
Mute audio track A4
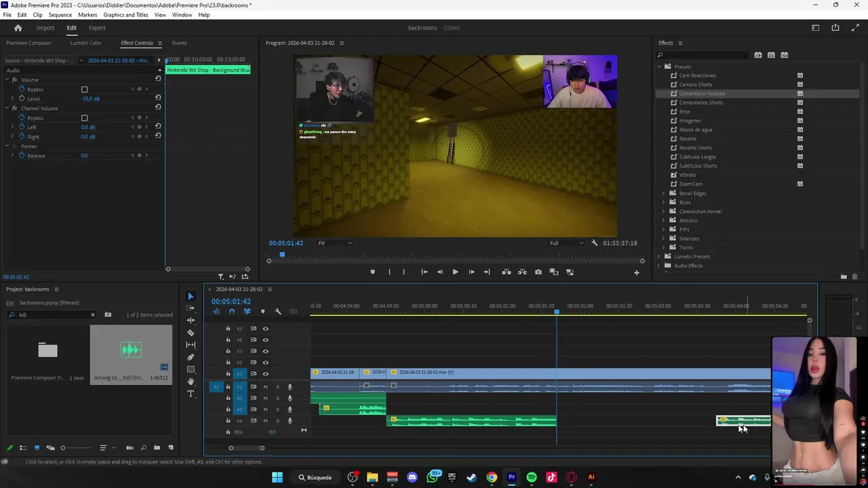265,421
